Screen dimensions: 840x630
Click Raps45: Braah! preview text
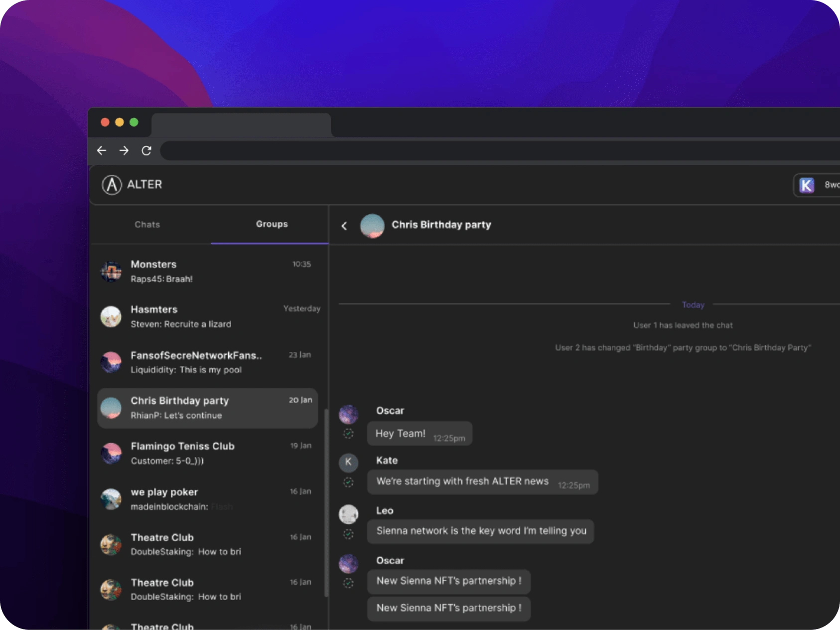click(161, 279)
